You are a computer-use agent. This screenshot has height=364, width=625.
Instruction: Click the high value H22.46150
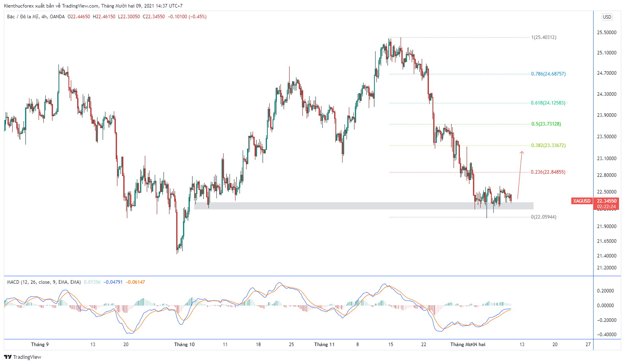coord(104,17)
